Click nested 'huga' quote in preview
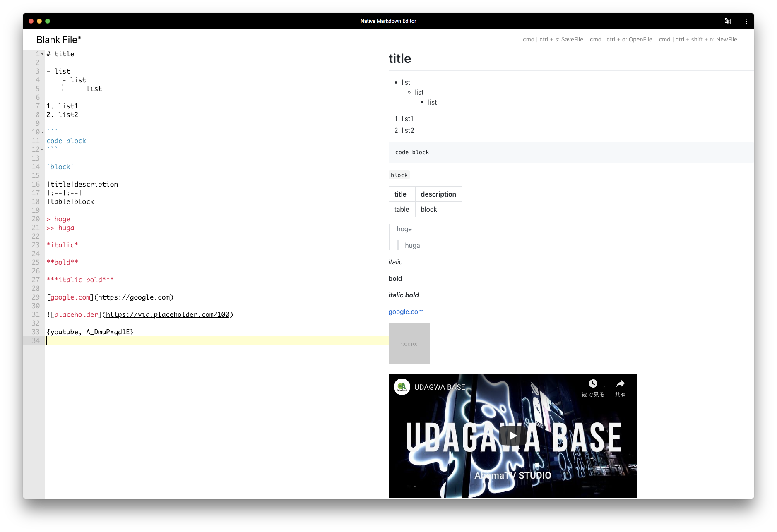The height and width of the screenshot is (532, 777). (412, 245)
